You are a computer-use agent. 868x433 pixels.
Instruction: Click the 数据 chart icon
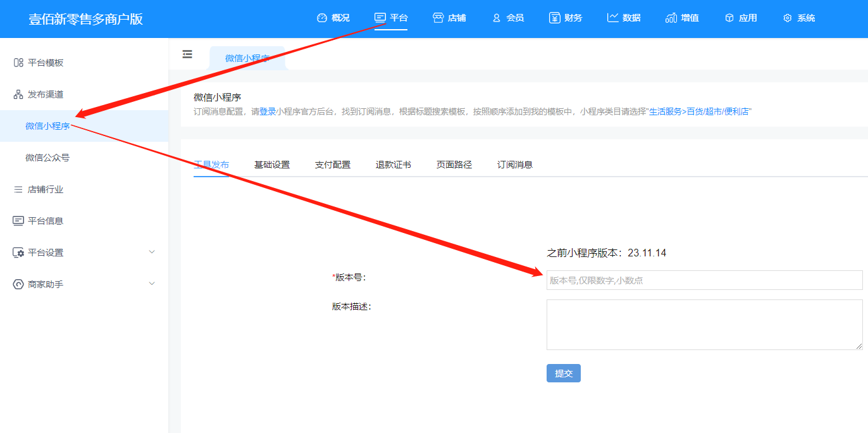click(x=612, y=18)
